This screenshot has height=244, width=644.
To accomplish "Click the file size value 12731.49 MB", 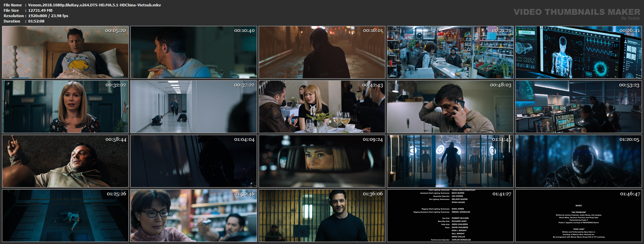I will [40, 10].
